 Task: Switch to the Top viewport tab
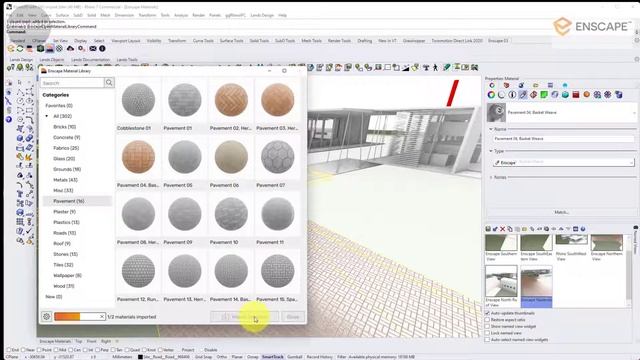tap(78, 341)
